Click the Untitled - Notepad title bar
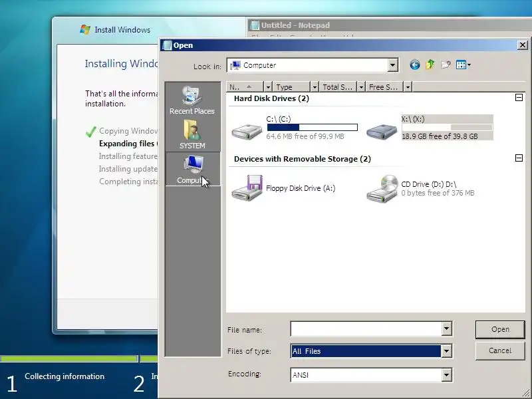The image size is (532, 399). coord(390,25)
